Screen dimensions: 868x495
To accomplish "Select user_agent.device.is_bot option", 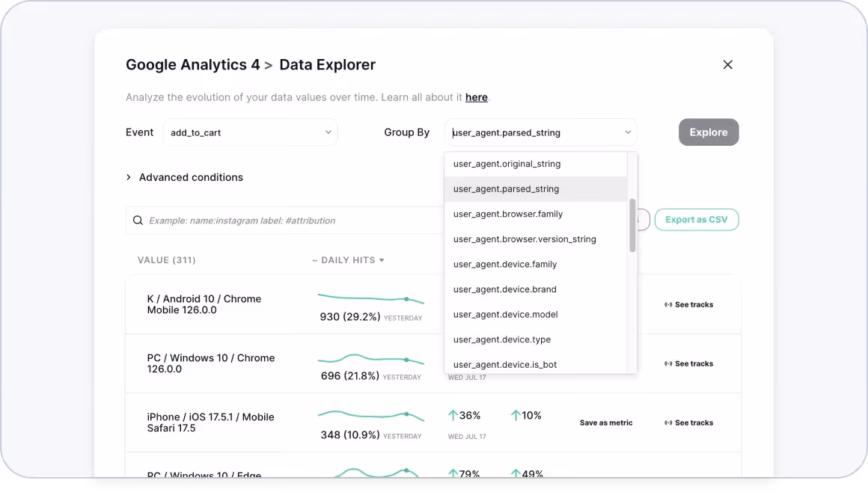I will [536, 364].
